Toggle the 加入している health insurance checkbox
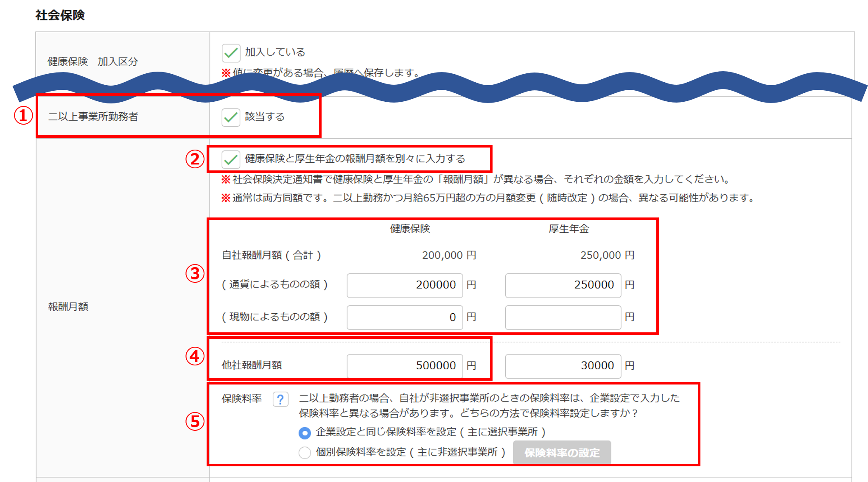 point(231,53)
